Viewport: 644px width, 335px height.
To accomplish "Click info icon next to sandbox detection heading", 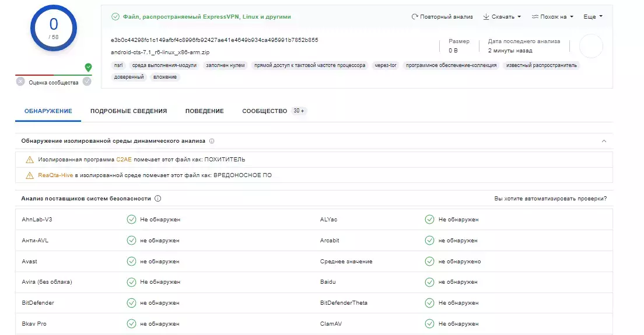I will 212,141.
